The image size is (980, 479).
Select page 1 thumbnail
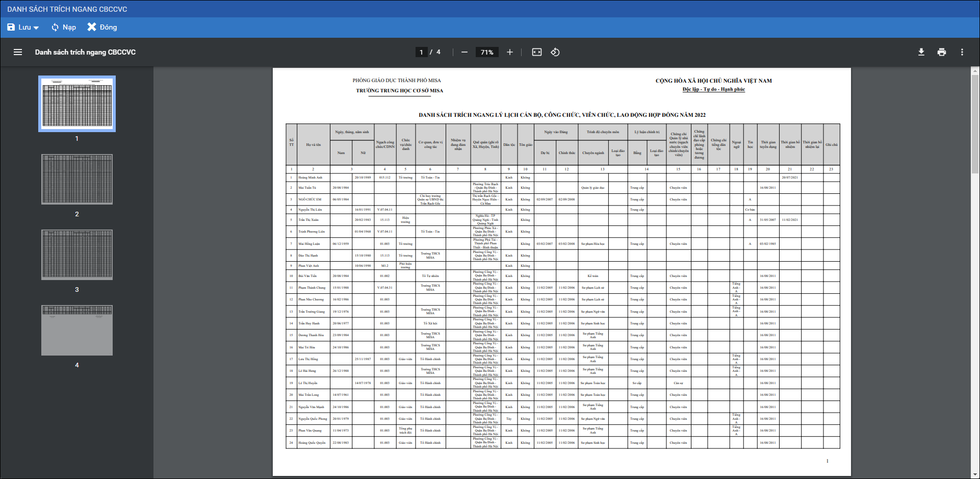pyautogui.click(x=77, y=104)
